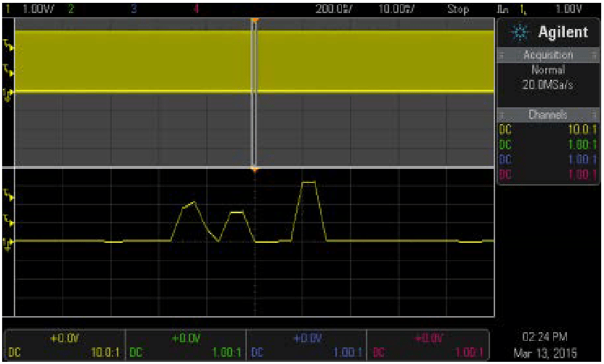Viewport: 604px width, 364px height.
Task: Click the orange trigger point marker at top
Action: click(x=254, y=20)
